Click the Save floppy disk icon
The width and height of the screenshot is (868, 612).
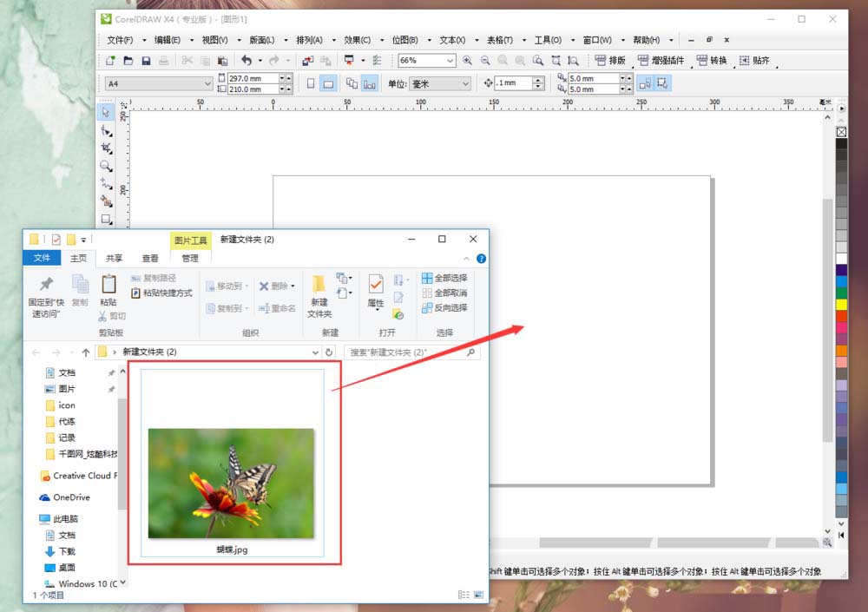pos(146,61)
